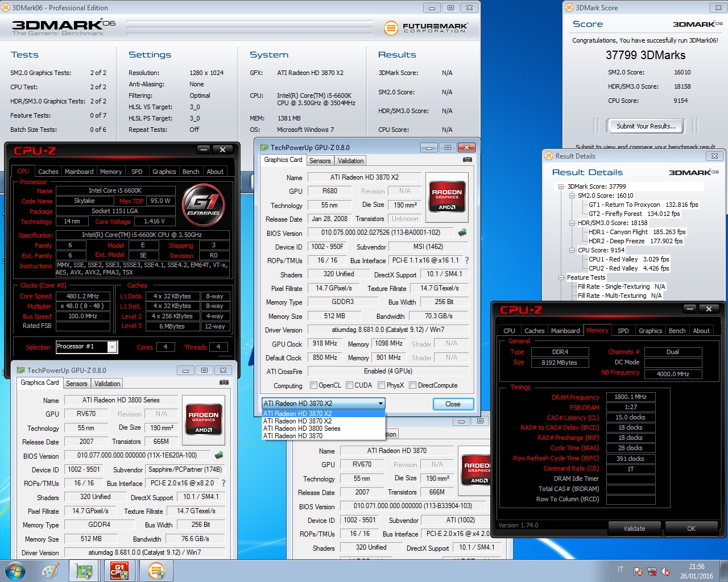The width and height of the screenshot is (728, 582).
Task: Click the 3DMark Score window title icon
Action: (569, 7)
